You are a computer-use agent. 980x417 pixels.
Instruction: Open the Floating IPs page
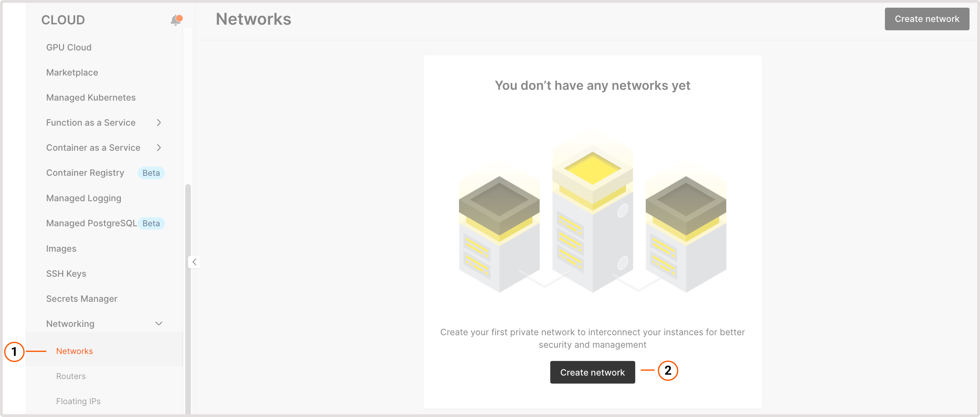tap(78, 401)
